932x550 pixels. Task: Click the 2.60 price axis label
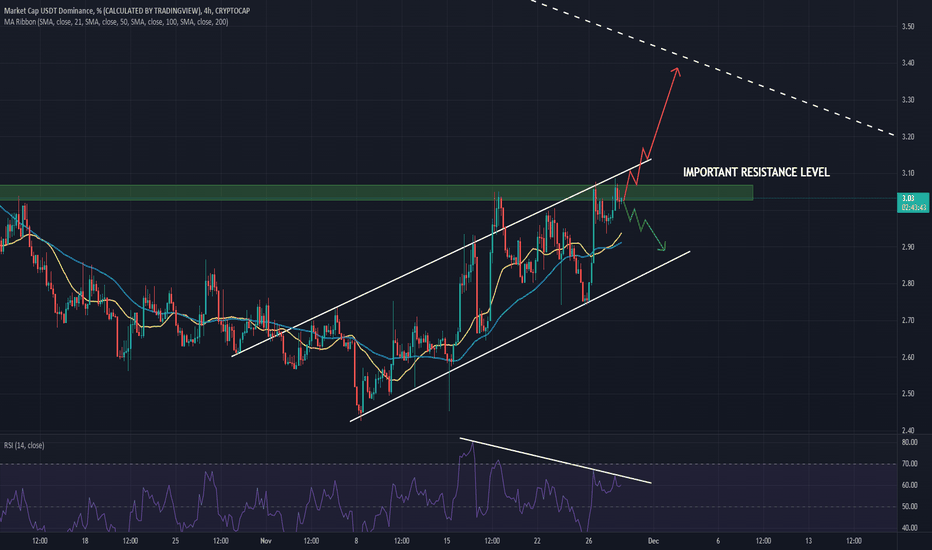[x=908, y=357]
